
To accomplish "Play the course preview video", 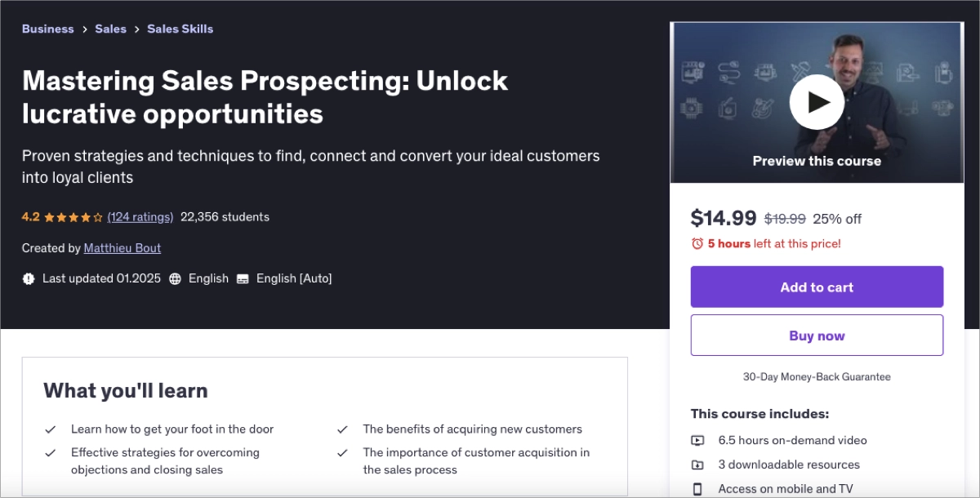I will tap(817, 102).
